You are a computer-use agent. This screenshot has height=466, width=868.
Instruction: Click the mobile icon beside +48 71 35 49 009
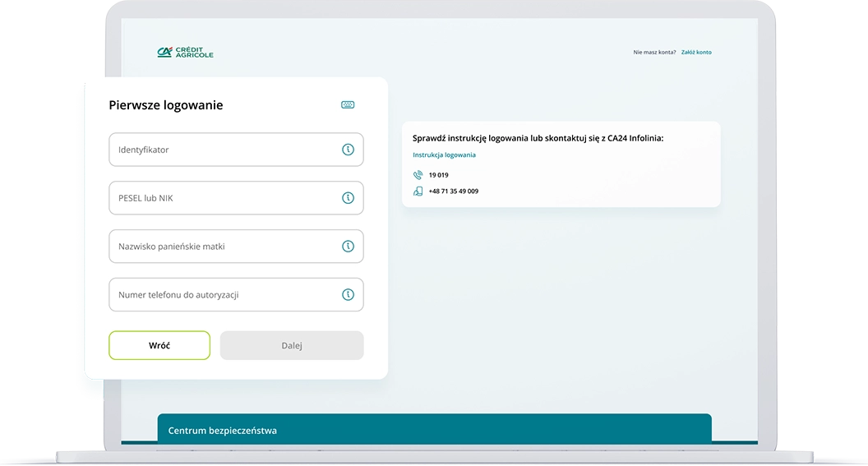418,191
